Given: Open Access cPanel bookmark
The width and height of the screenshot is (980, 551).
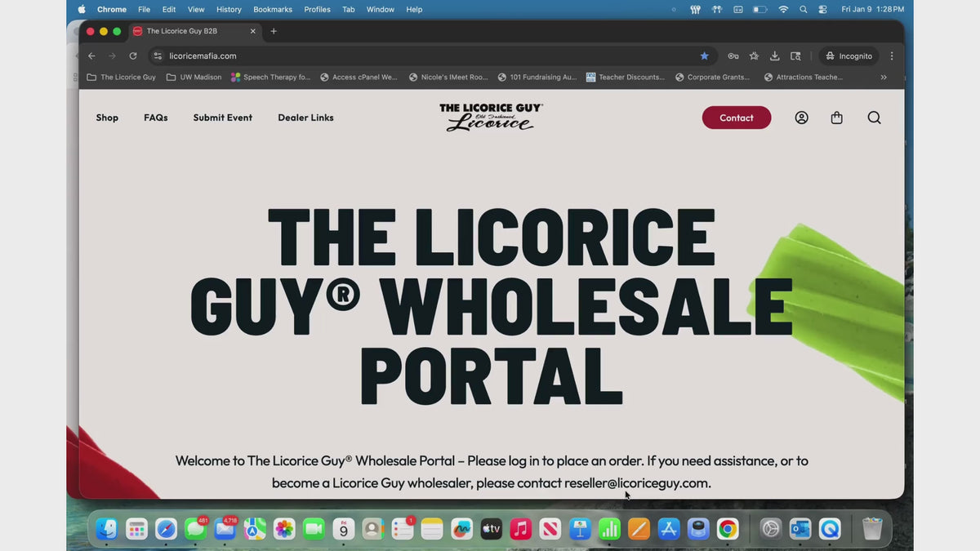Looking at the screenshot, I should [x=359, y=78].
